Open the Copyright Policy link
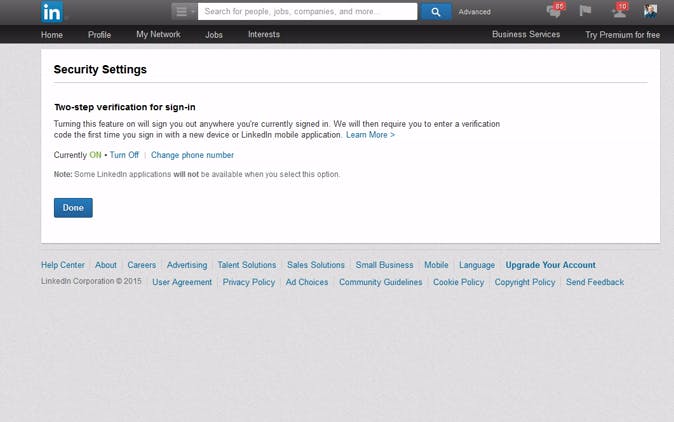Screen dimensions: 674x422 click(x=525, y=282)
